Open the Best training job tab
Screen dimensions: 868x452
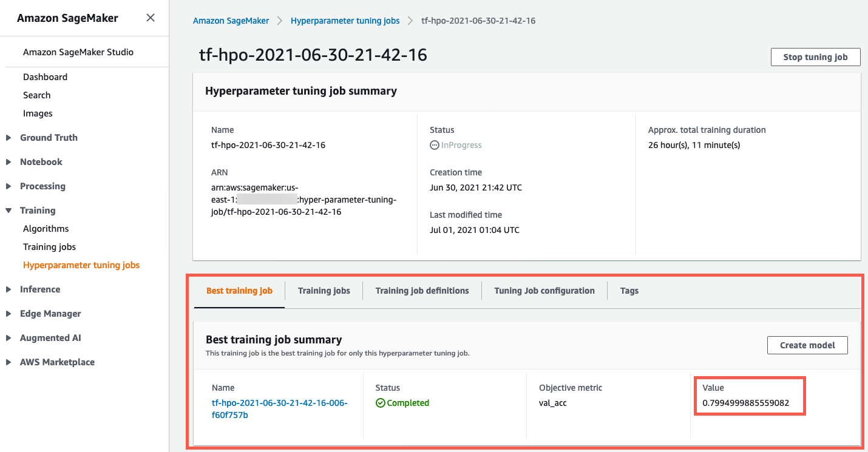coord(239,291)
